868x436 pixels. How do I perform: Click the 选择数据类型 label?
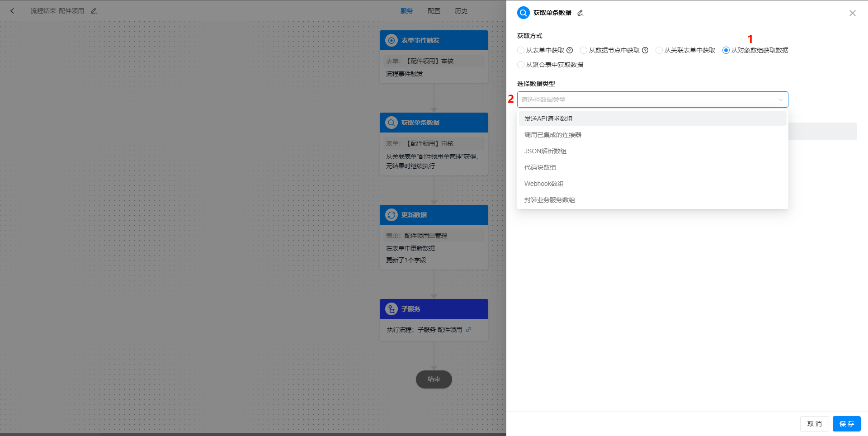pos(536,84)
